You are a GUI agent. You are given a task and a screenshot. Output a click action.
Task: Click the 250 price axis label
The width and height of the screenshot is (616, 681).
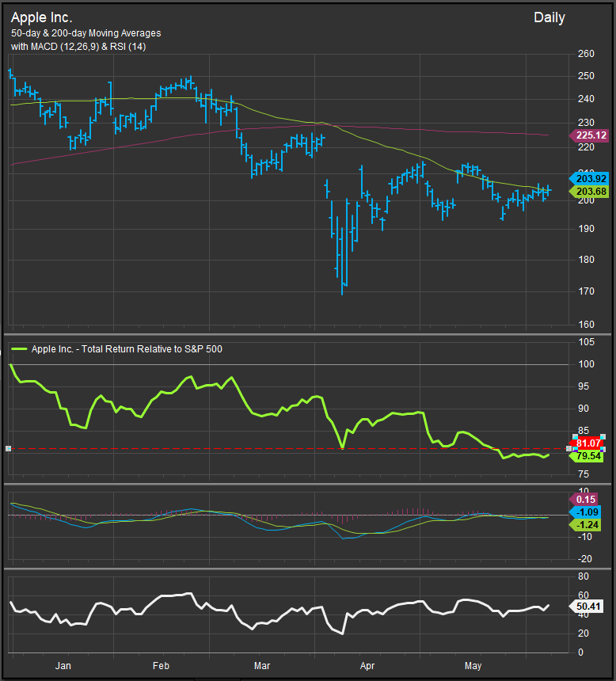pyautogui.click(x=586, y=76)
